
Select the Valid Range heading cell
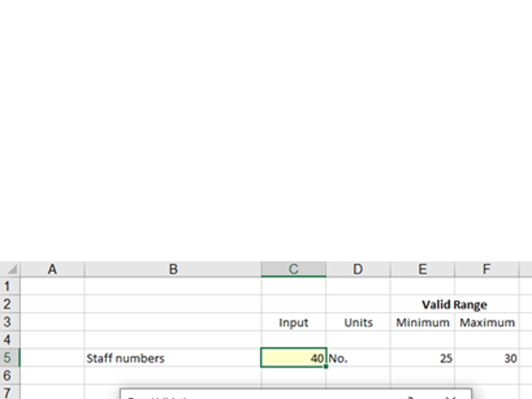[x=454, y=305]
